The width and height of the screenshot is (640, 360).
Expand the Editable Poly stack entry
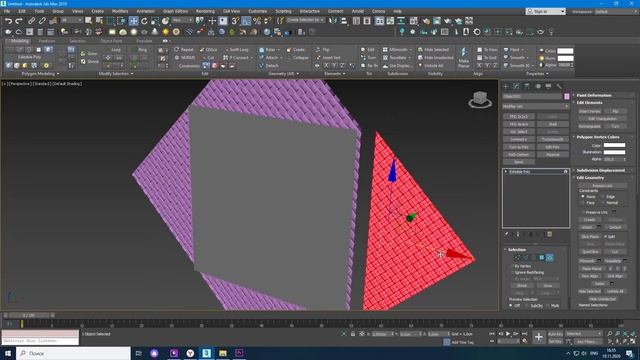506,172
